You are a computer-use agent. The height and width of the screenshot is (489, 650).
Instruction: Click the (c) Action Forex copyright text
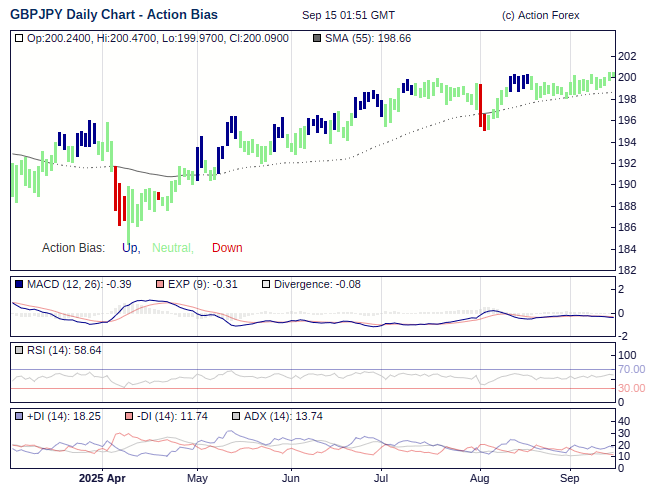pyautogui.click(x=540, y=16)
